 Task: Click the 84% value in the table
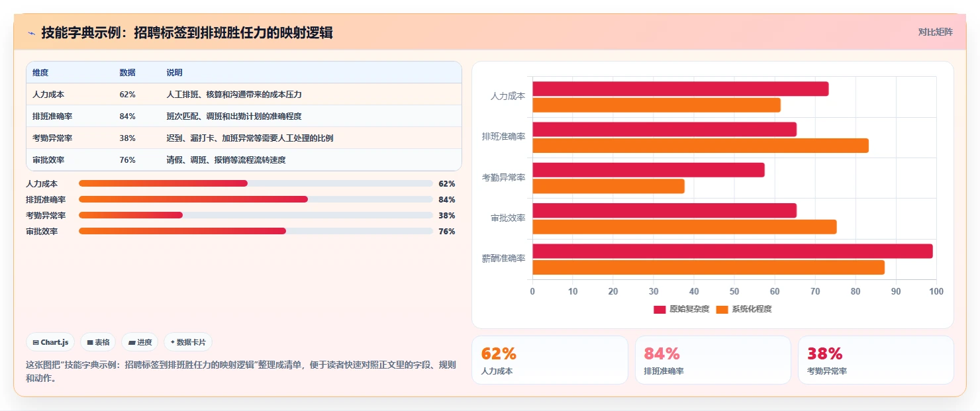[x=127, y=116]
